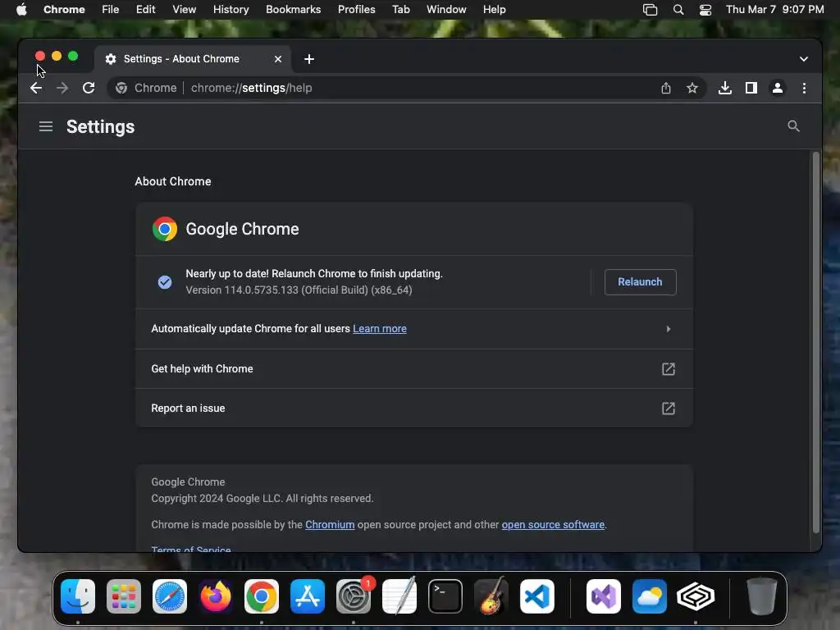Click Google Chrome in the Dock

[x=262, y=596]
